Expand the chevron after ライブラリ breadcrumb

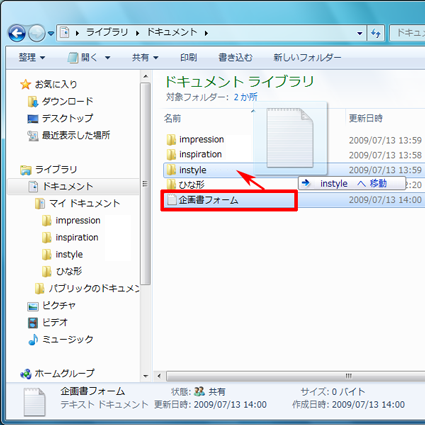point(137,33)
